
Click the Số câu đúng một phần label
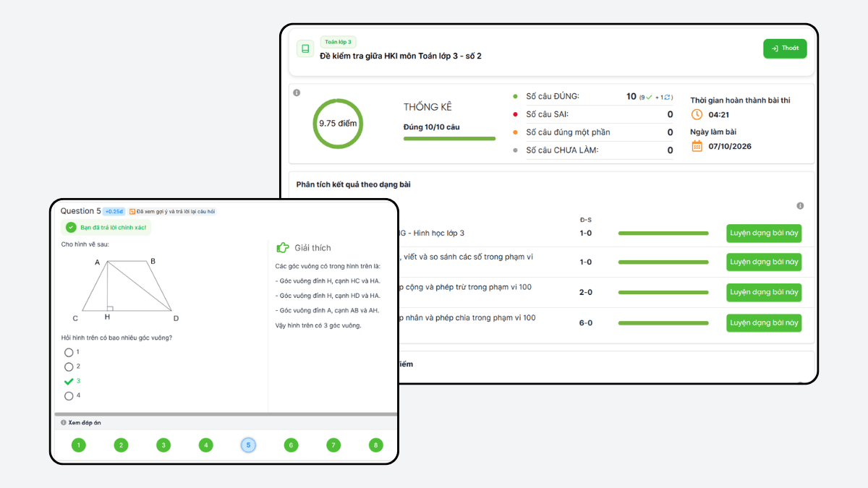568,132
